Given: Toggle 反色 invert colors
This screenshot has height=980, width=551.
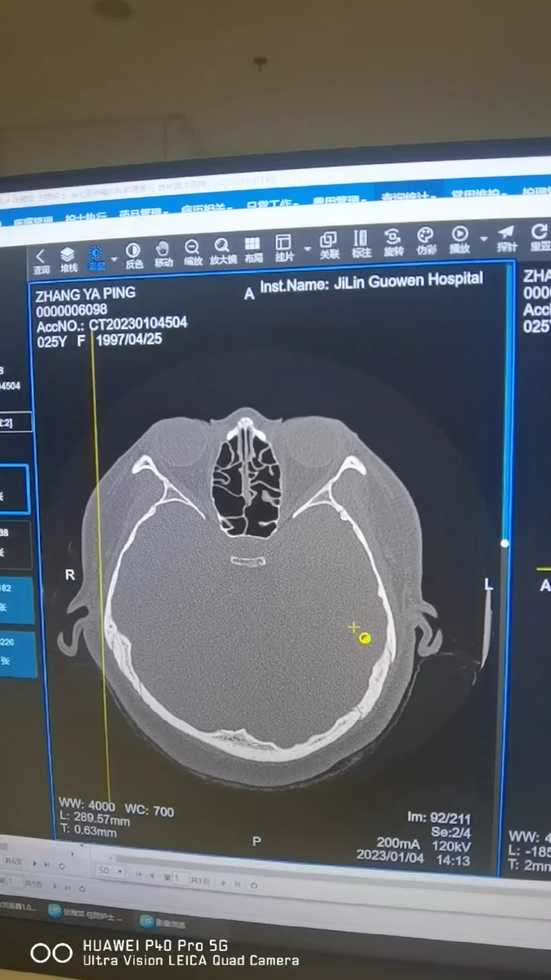Looking at the screenshot, I should (x=133, y=256).
